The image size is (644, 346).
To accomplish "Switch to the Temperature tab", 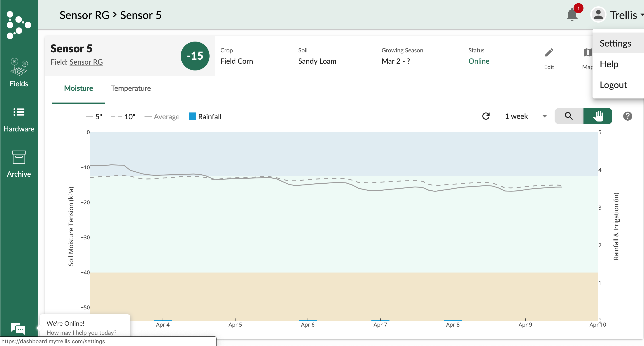I will [131, 89].
